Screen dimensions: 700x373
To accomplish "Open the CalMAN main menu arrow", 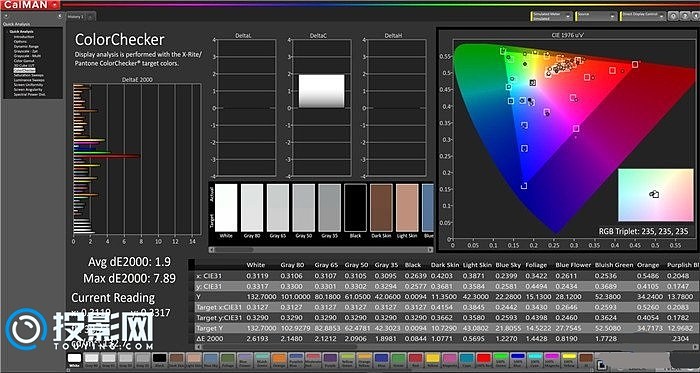I will pyautogui.click(x=54, y=4).
